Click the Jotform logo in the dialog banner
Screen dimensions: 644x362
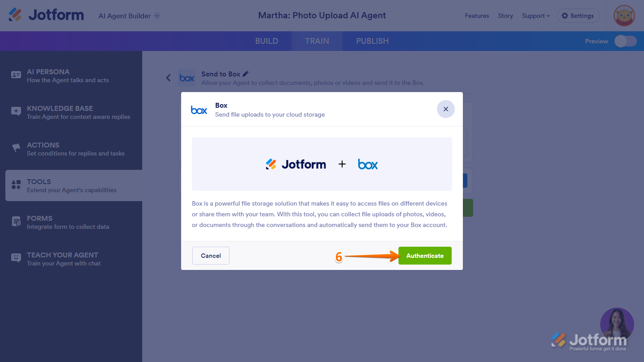[296, 164]
